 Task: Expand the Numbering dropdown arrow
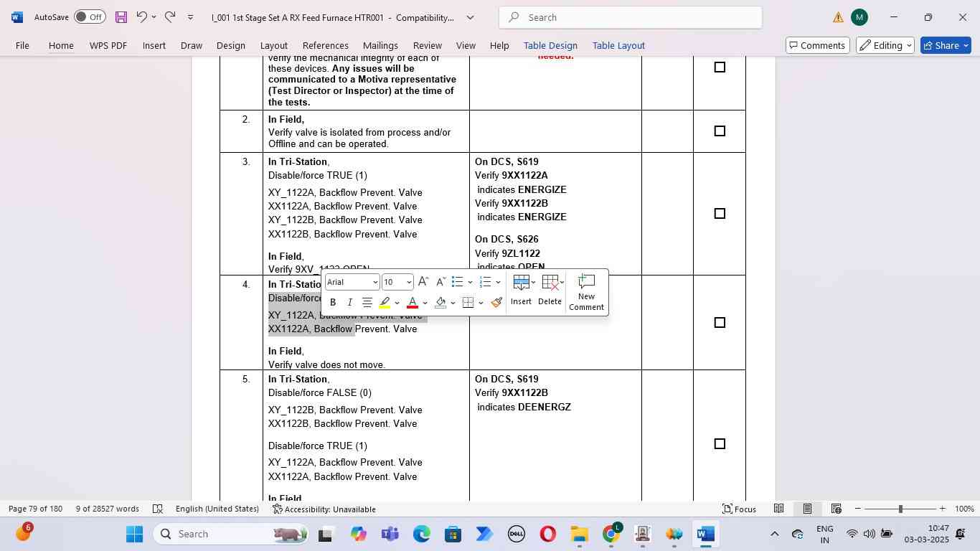point(498,282)
